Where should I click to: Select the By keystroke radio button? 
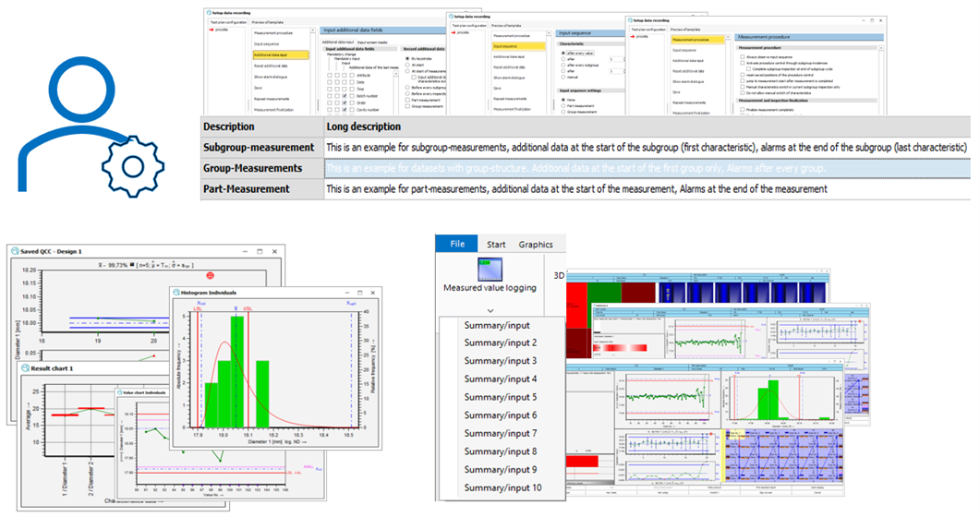[407, 59]
